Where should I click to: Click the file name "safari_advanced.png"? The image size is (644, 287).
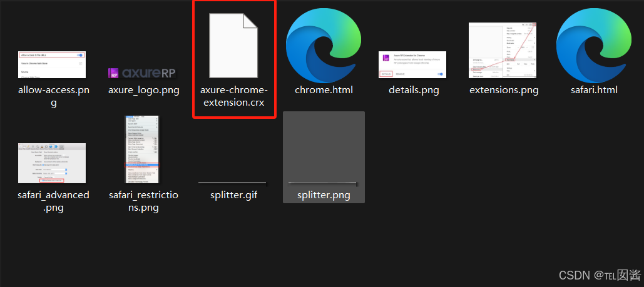[53, 201]
